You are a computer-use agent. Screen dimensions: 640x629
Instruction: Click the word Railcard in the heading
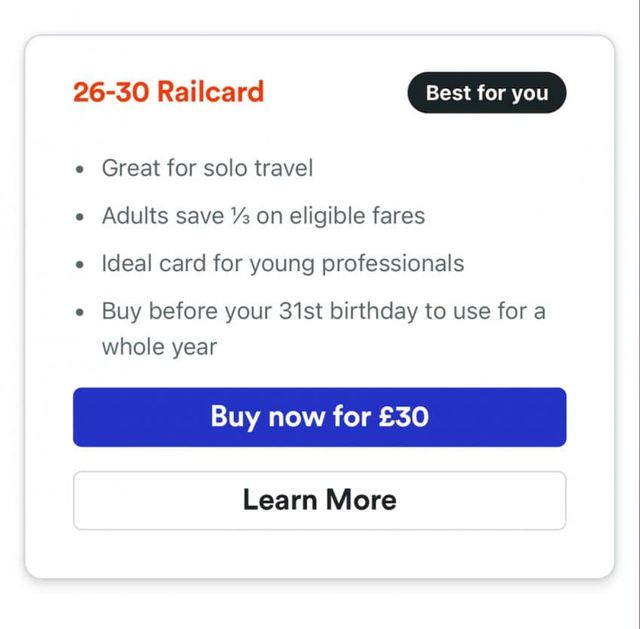210,93
